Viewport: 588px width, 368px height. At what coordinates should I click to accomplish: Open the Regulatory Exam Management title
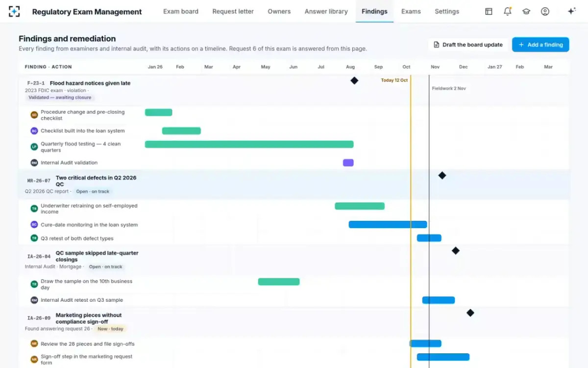87,12
